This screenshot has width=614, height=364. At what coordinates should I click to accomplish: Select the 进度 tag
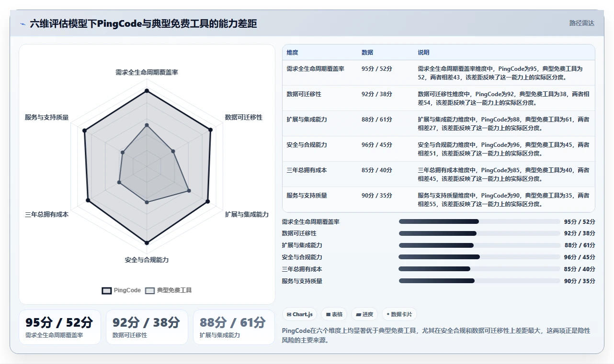tap(364, 314)
